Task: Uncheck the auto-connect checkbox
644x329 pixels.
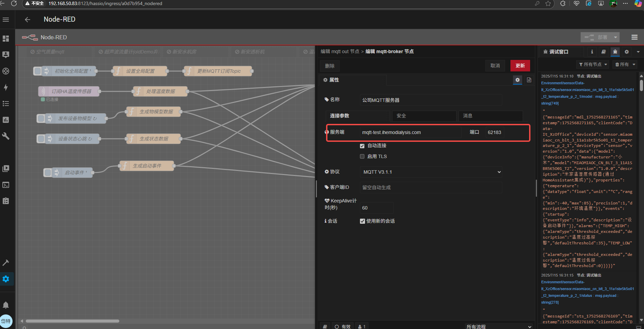Action: tap(362, 146)
